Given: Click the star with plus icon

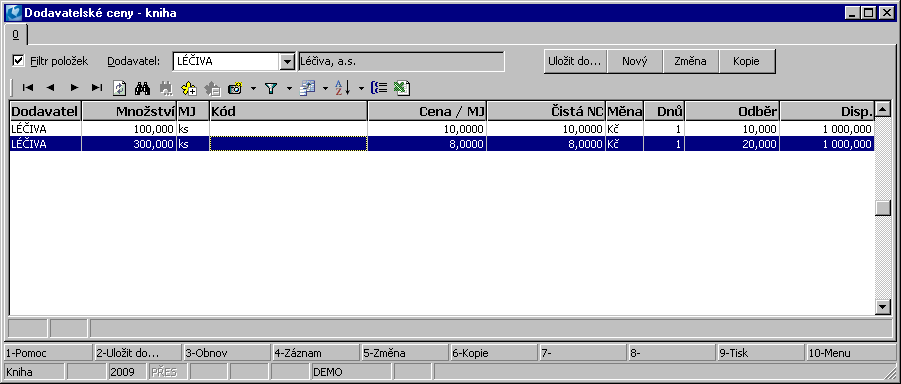Looking at the screenshot, I should pyautogui.click(x=189, y=88).
